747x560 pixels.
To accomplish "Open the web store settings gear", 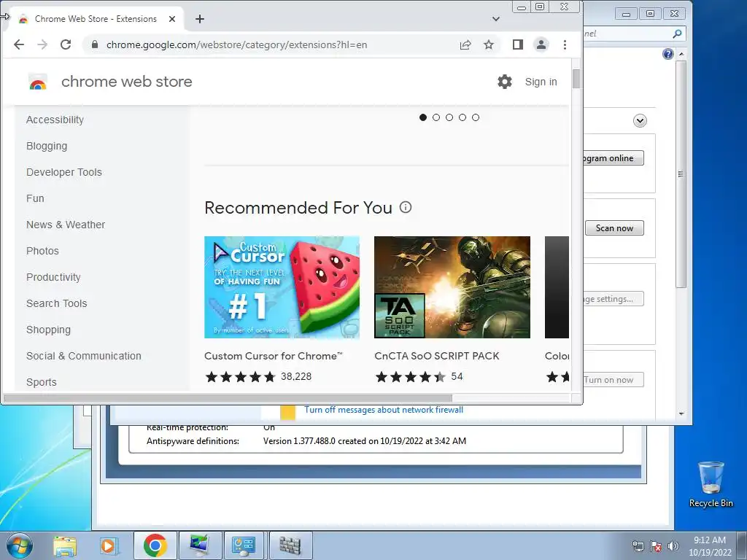I will [505, 82].
